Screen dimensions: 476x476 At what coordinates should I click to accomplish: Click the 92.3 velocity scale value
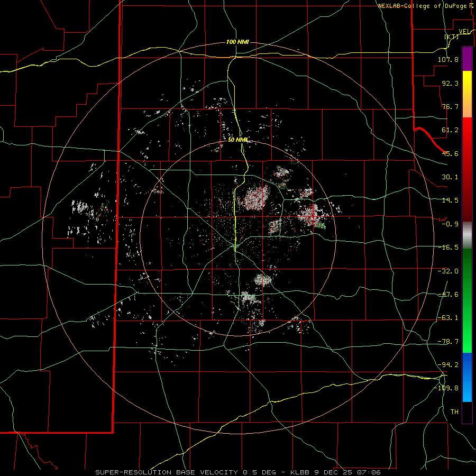(450, 83)
